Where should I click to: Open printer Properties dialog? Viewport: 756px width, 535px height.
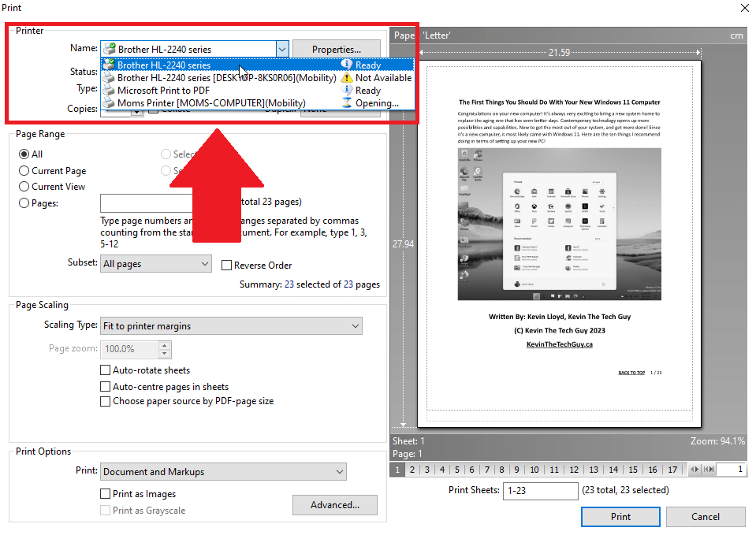click(336, 49)
